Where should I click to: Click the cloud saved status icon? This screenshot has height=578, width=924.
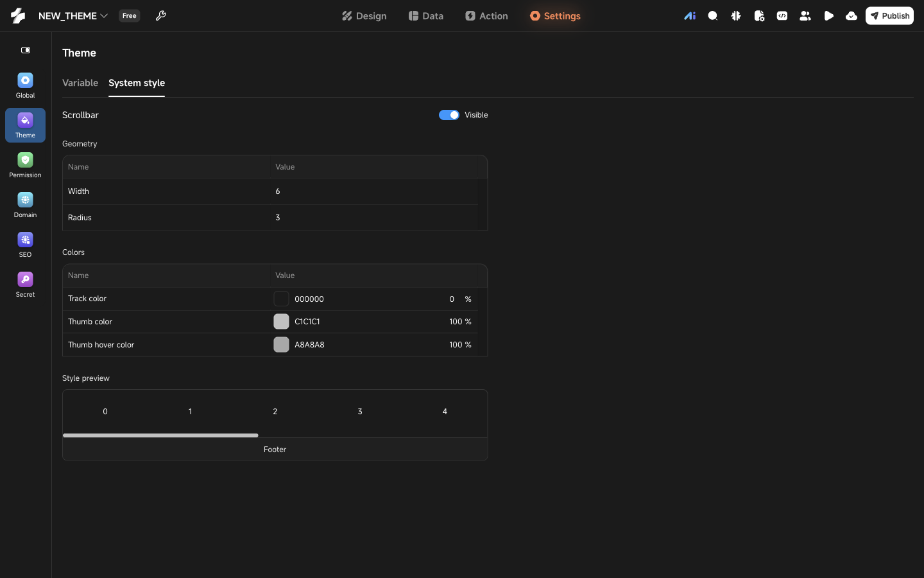(851, 16)
